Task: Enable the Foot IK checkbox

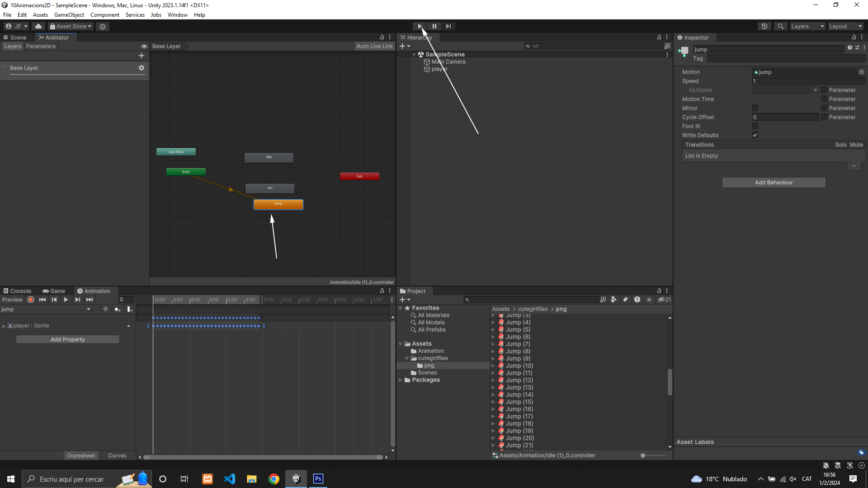Action: tap(755, 126)
